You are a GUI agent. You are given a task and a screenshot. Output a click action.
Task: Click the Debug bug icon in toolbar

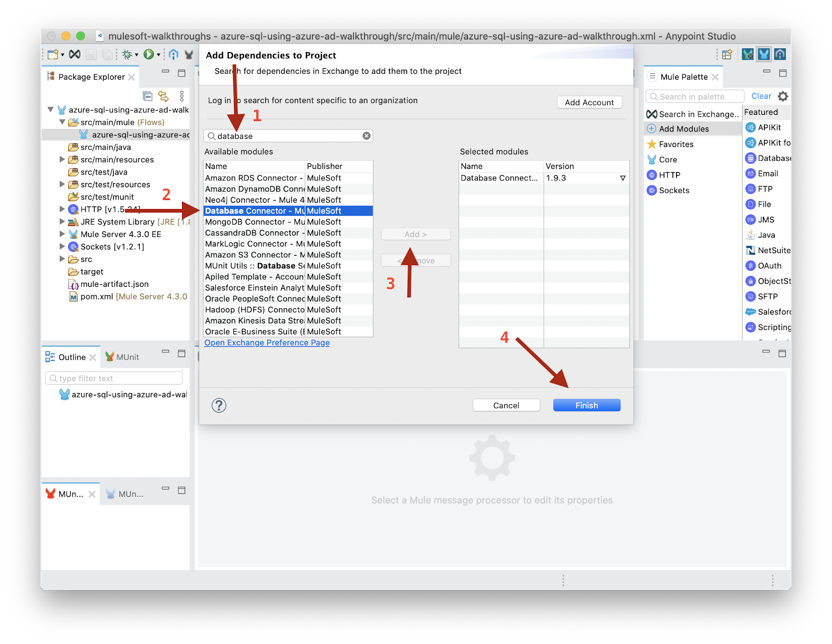point(127,54)
